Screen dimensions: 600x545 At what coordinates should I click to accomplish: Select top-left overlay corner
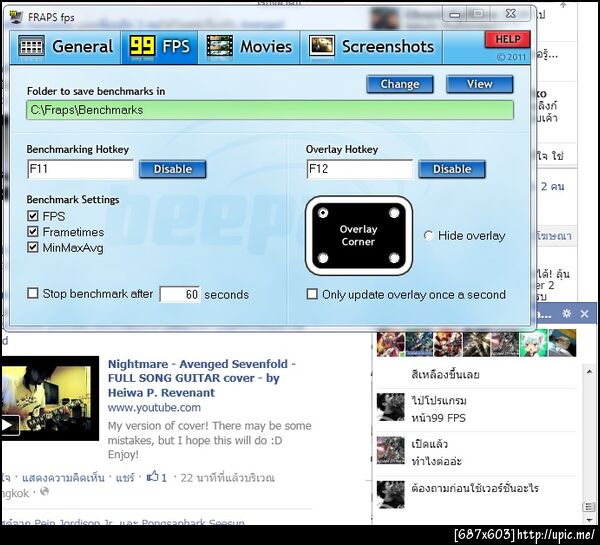click(x=323, y=213)
